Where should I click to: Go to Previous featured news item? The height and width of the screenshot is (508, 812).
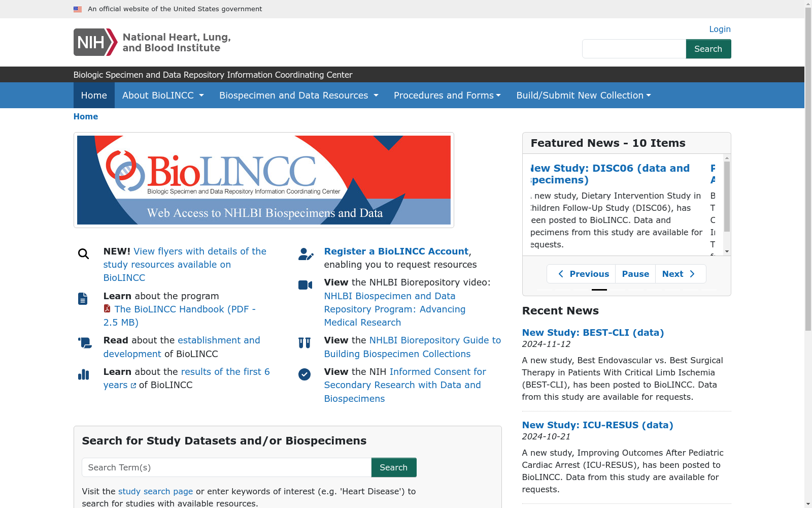click(582, 274)
